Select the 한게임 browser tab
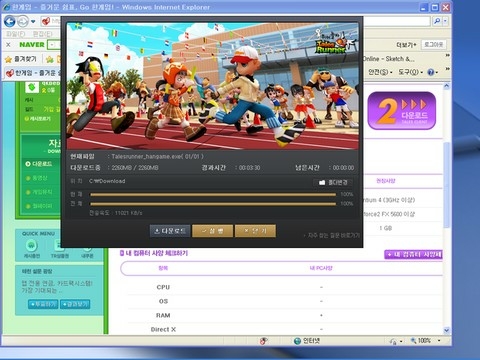This screenshot has height=360, width=480. coord(33,72)
